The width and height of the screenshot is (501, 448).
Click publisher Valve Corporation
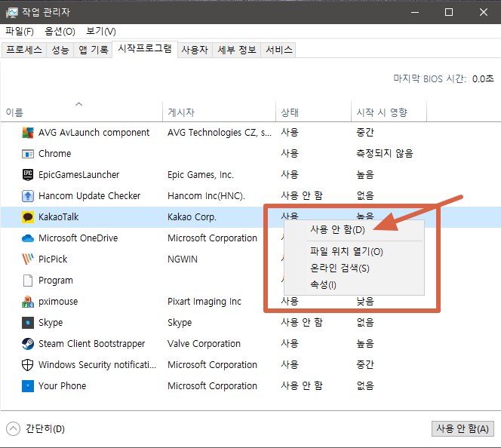click(204, 344)
